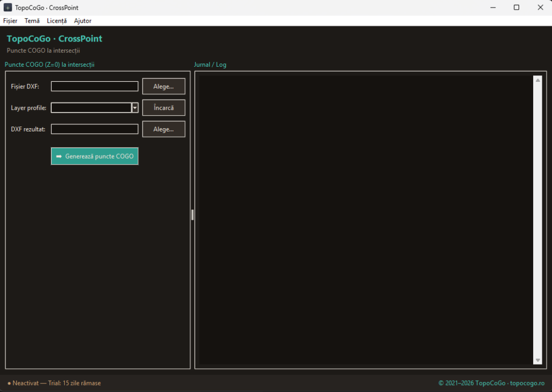
Task: Click Generează puncte COGO button
Action: [x=95, y=156]
